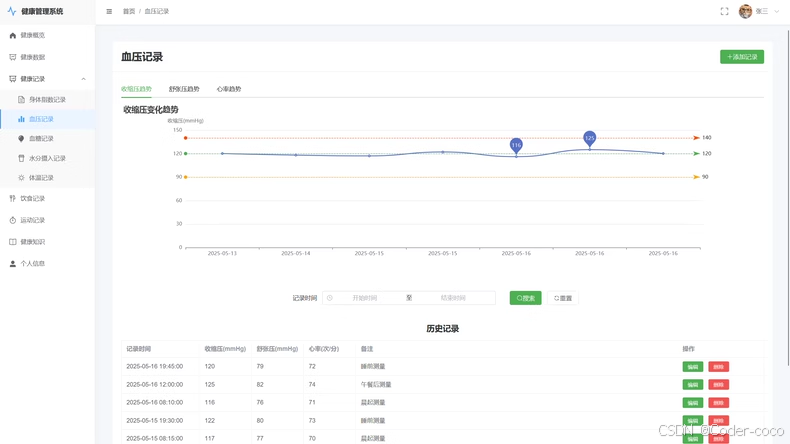Enter fullscreen mode with the top-right icon
Screen dimensions: 790x444
point(725,11)
